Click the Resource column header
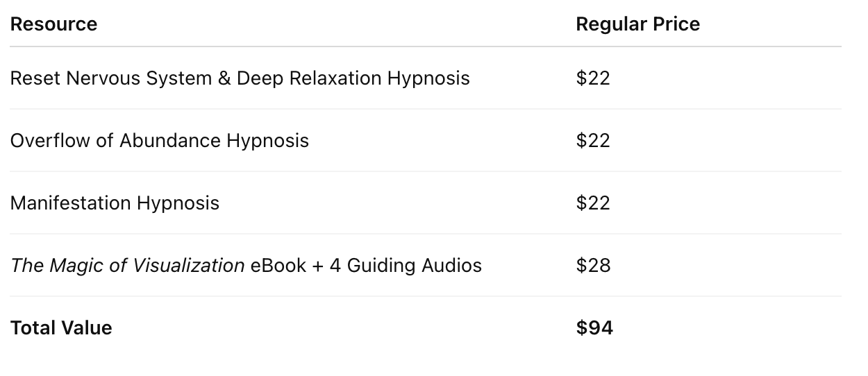Screen dimensions: 868x376 (53, 24)
